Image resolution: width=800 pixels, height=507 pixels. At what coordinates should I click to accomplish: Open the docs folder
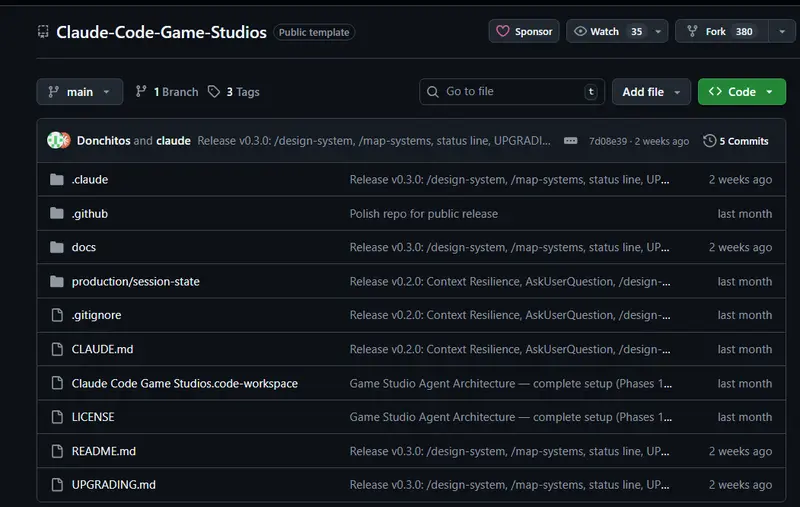click(84, 247)
